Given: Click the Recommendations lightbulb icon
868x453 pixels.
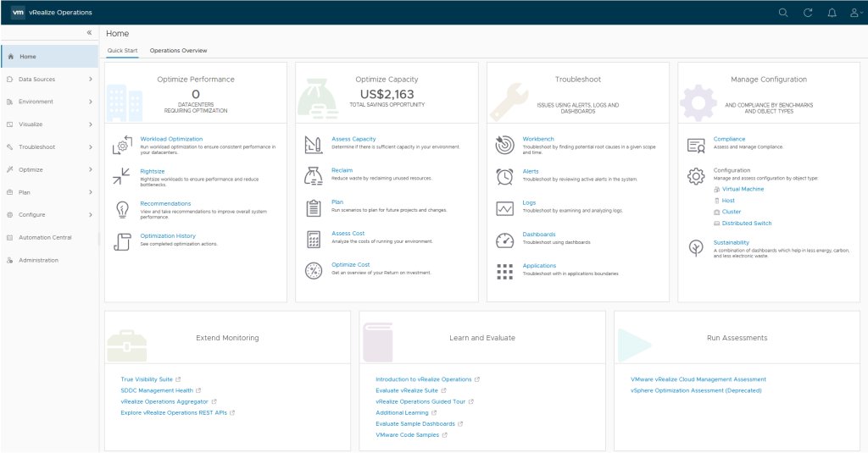Looking at the screenshot, I should pyautogui.click(x=122, y=210).
